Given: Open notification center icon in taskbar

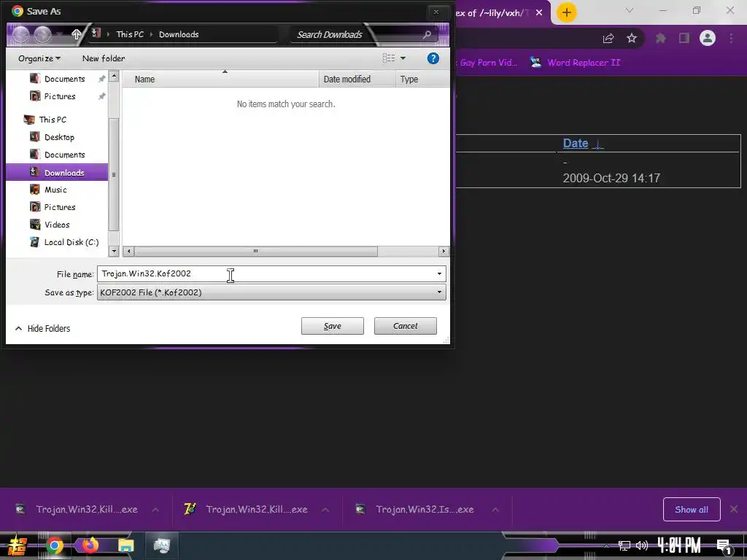Looking at the screenshot, I should (724, 547).
